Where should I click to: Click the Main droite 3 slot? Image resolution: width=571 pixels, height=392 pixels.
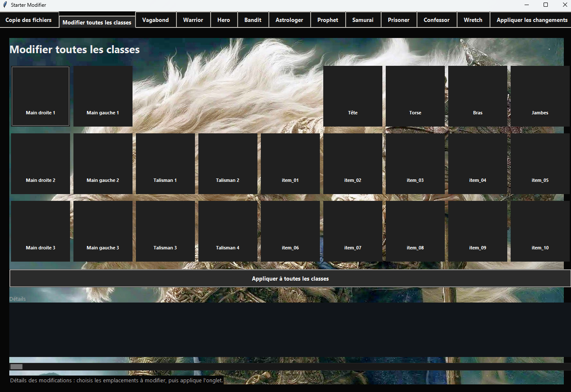41,231
